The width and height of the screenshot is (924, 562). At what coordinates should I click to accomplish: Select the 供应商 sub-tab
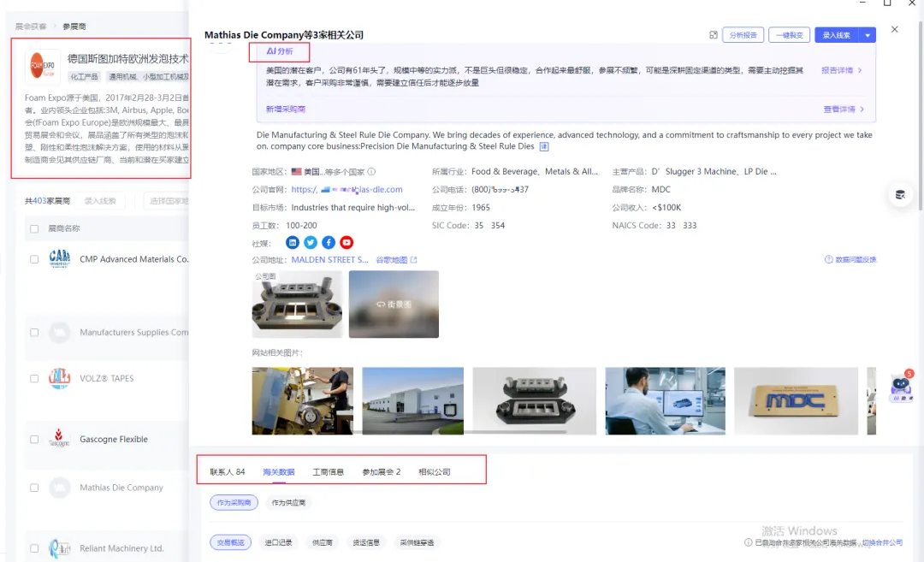(323, 542)
